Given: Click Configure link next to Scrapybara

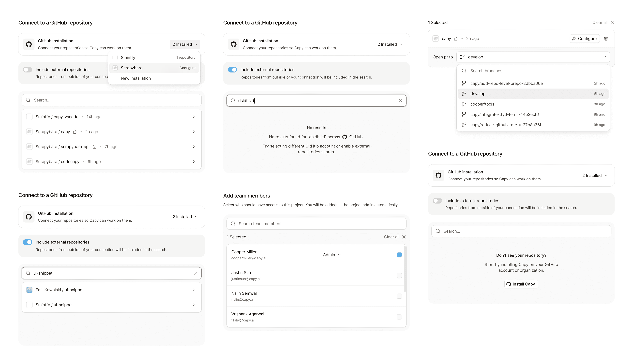Looking at the screenshot, I should pyautogui.click(x=187, y=68).
